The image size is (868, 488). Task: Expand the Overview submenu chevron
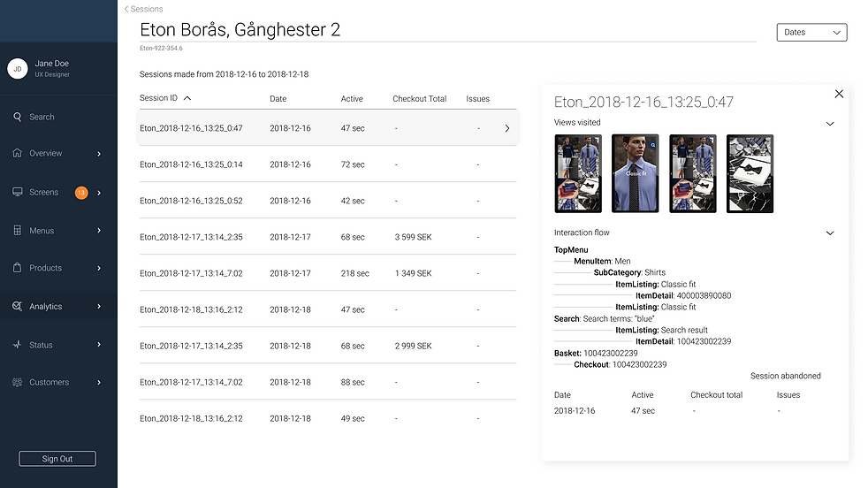[99, 154]
